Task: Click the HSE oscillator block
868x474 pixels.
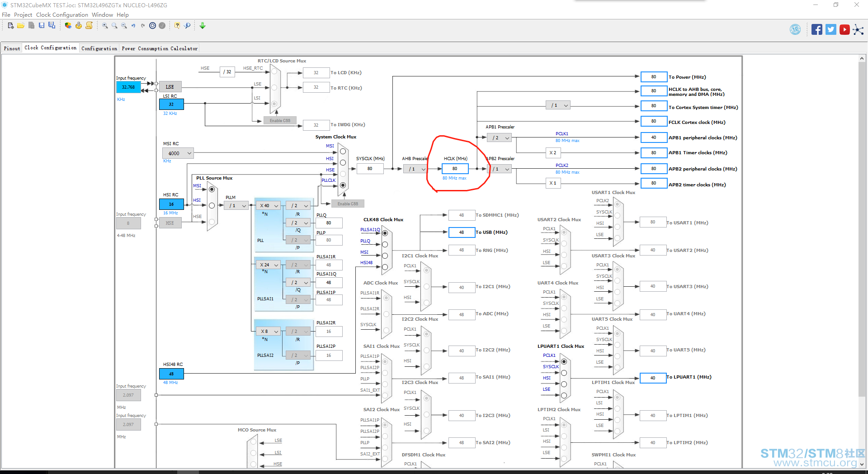Action: 170,223
